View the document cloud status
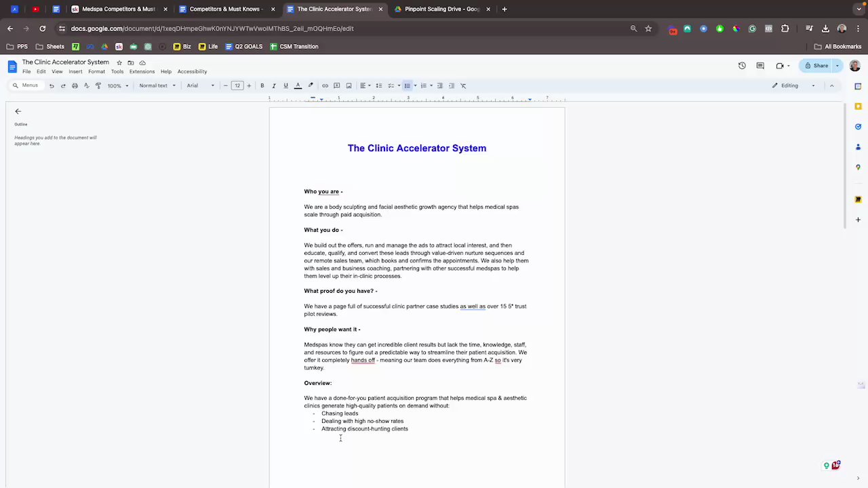The image size is (868, 488). 142,62
